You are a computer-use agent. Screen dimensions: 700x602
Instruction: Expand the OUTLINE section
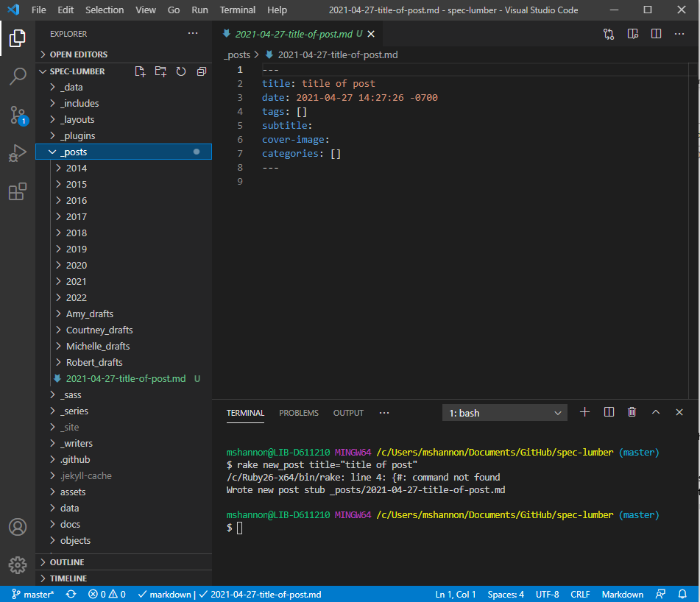(67, 562)
